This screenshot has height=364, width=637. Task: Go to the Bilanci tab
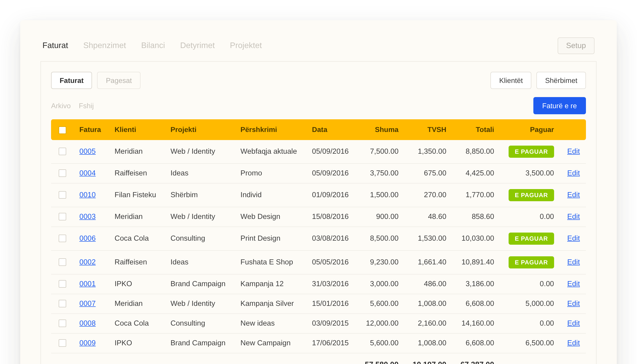[x=153, y=45]
